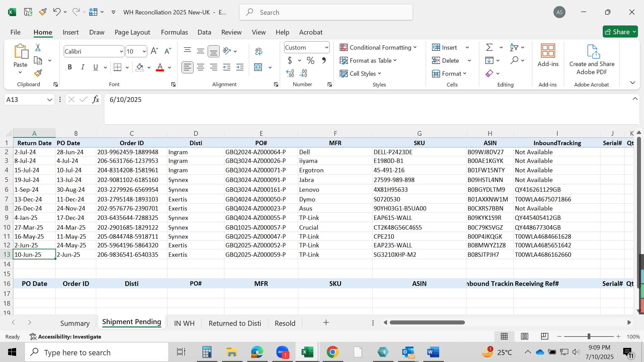The height and width of the screenshot is (362, 644).
Task: Click the zoom slider handle
Action: pyautogui.click(x=589, y=336)
